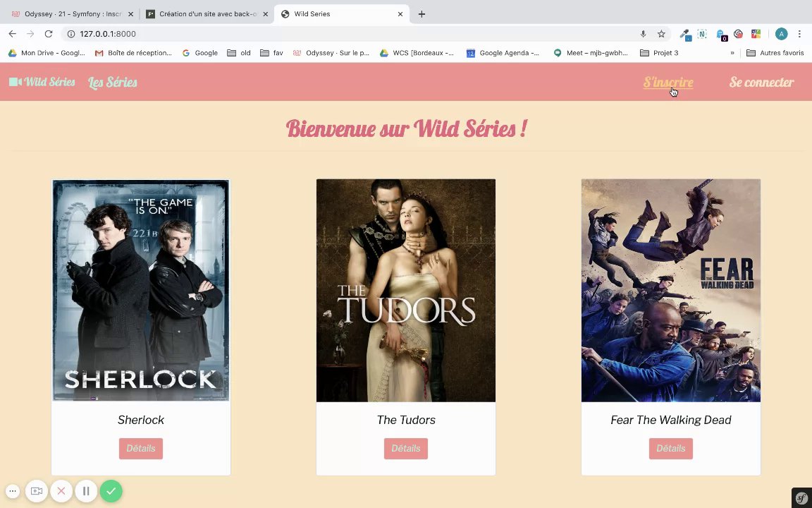
Task: Click the Se connecter navigation link
Action: click(x=761, y=82)
